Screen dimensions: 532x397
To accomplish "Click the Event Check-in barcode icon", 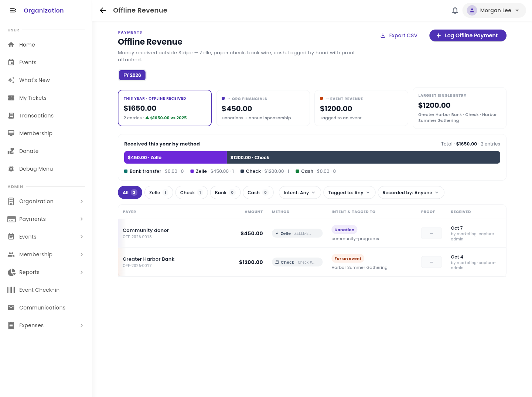I will pos(11,290).
